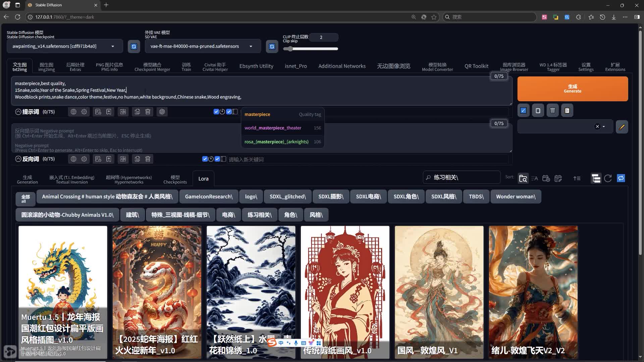Toggle first checkbox in 提示词 toolbar

[x=216, y=112]
